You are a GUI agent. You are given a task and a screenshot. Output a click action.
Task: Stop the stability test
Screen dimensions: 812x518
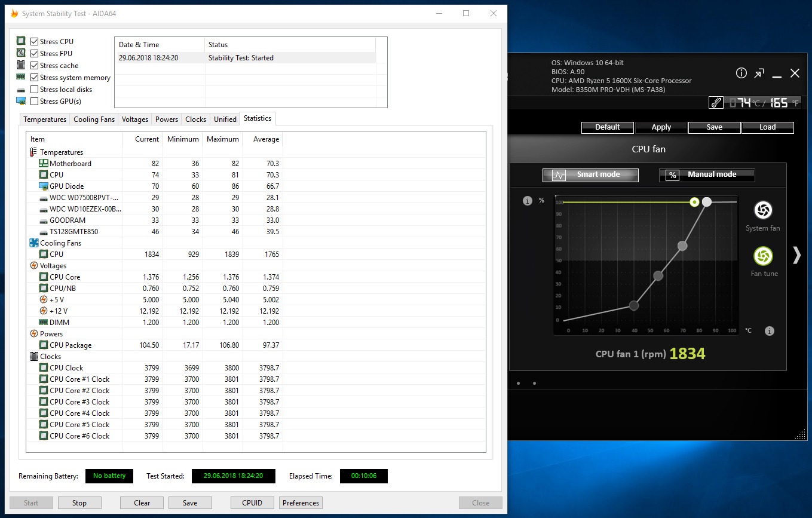point(79,503)
